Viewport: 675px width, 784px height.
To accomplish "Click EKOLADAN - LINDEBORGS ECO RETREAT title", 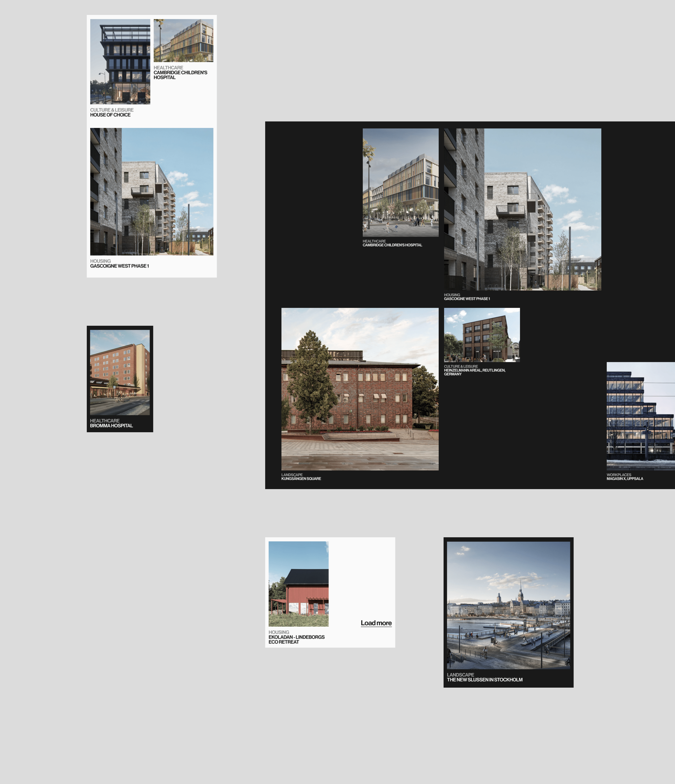I will (x=297, y=639).
